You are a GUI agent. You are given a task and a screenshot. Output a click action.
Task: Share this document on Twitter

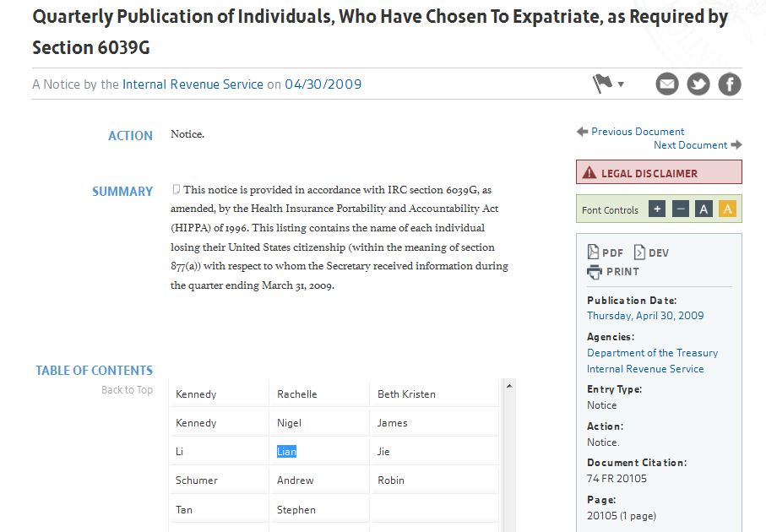[x=698, y=84]
